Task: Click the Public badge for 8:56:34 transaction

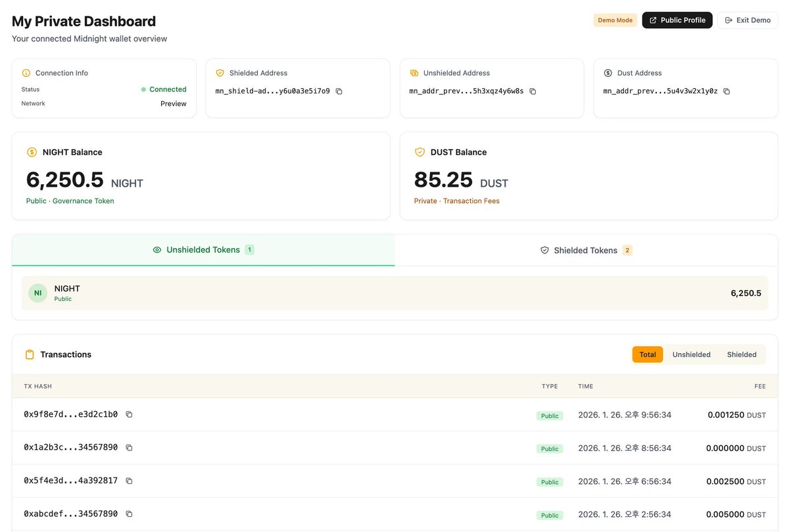Action: [x=550, y=449]
